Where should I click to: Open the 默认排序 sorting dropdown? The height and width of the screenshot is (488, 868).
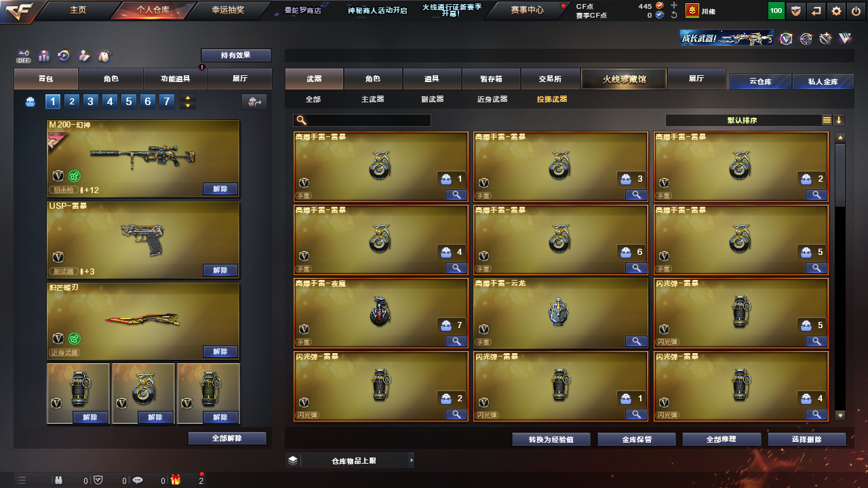tap(743, 120)
